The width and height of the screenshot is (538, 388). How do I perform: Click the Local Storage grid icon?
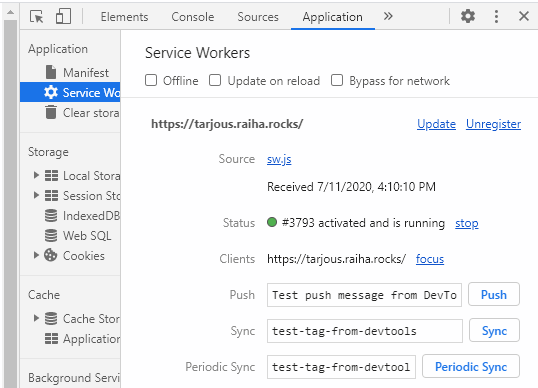click(51, 175)
